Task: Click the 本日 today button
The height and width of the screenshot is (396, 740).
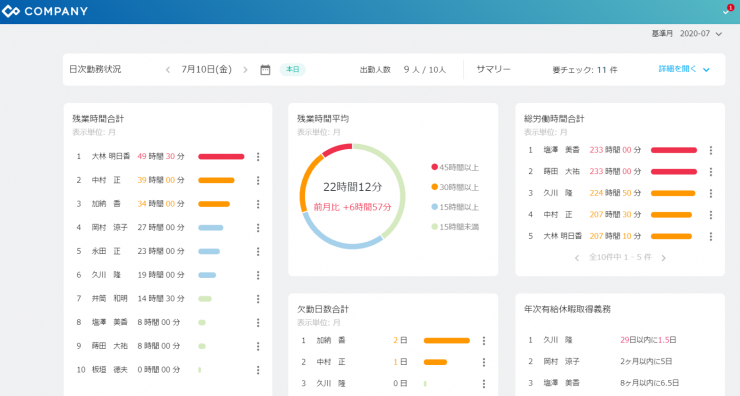Action: [293, 69]
